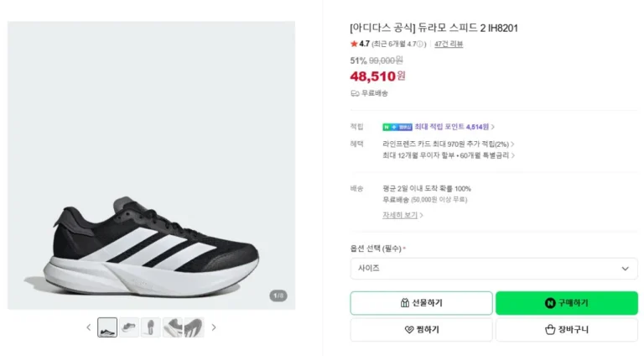
Task: Click the info icon beside recent rating
Action: tap(419, 44)
